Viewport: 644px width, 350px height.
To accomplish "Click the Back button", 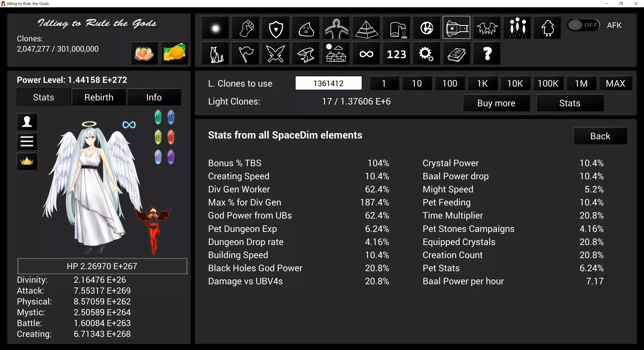I will point(600,136).
